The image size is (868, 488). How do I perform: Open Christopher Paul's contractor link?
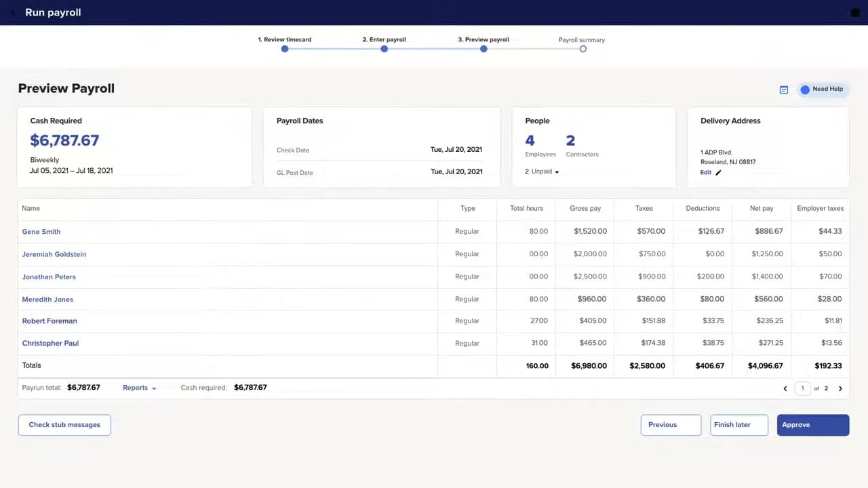50,344
